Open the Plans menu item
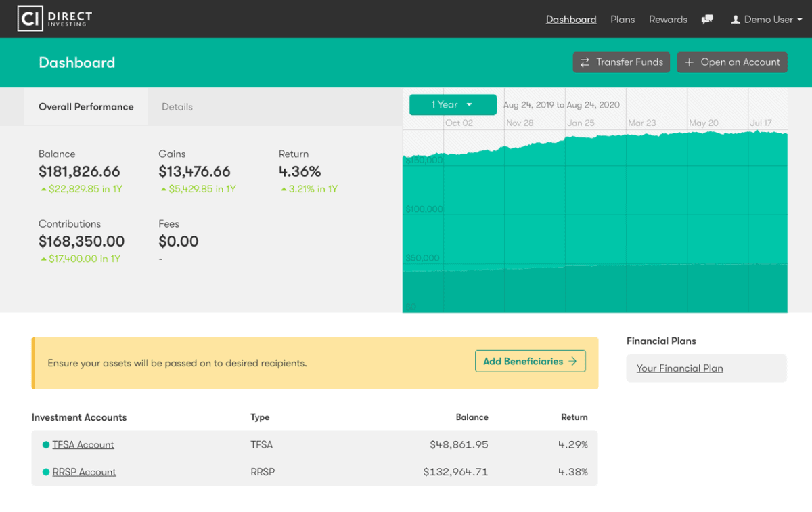 tap(623, 20)
